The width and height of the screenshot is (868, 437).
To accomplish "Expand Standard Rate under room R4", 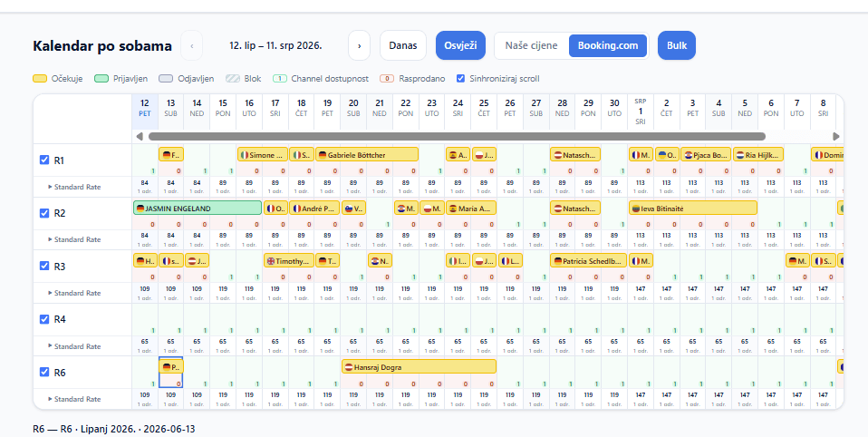I will (74, 345).
